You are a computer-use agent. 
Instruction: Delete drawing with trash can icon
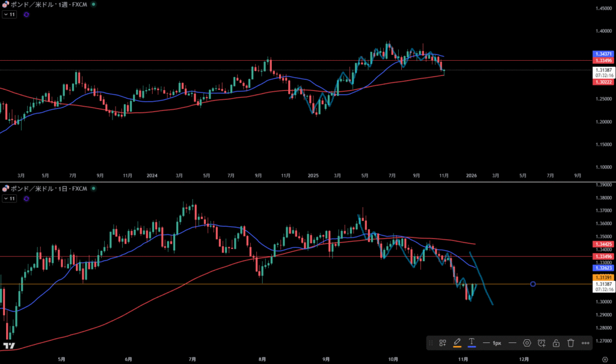pos(571,343)
